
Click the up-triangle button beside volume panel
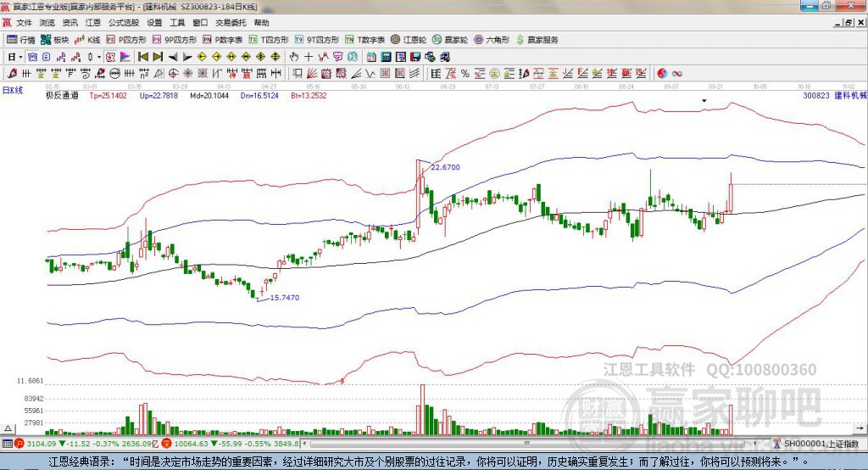click(x=8, y=428)
